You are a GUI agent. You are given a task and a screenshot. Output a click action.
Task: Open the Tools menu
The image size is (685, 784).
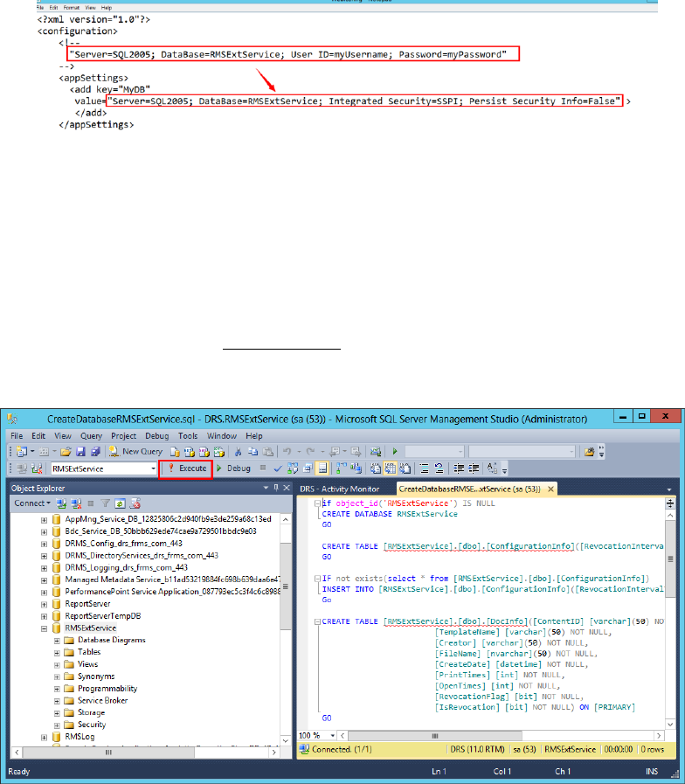coord(188,435)
